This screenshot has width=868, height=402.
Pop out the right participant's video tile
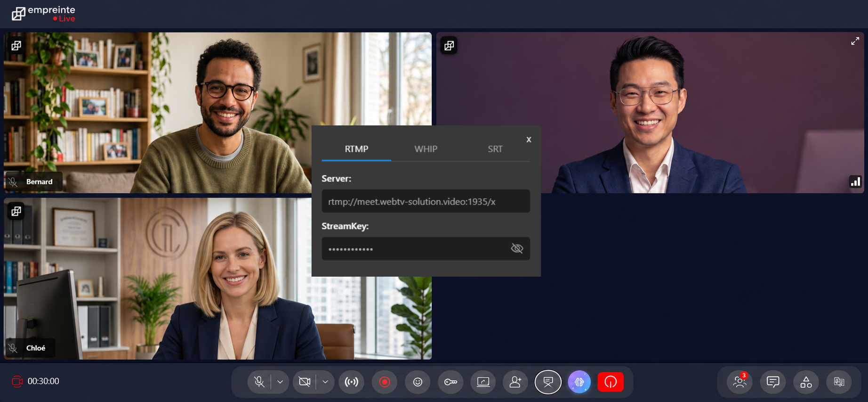click(449, 46)
